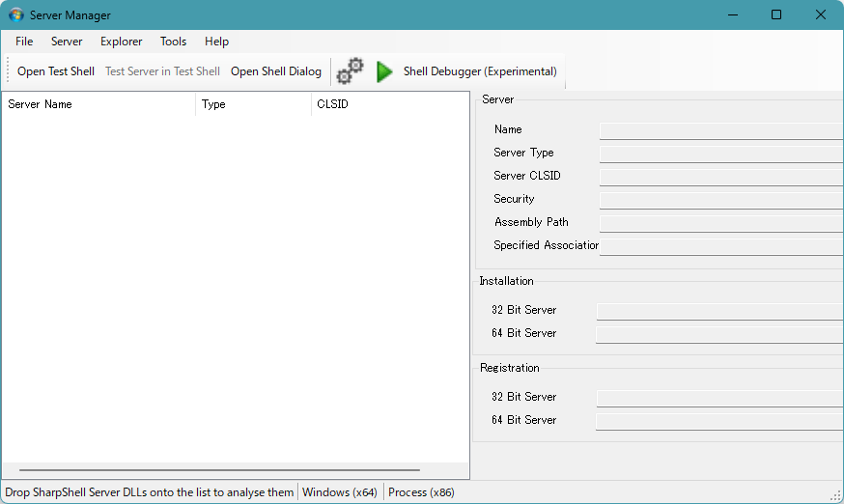
Task: Click the Assembly Path text field
Action: [720, 223]
